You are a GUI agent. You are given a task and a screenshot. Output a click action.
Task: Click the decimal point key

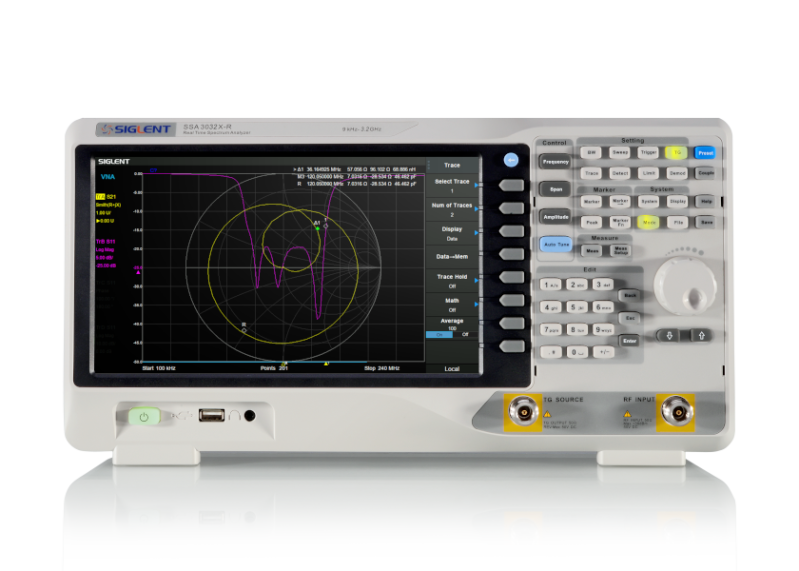tap(551, 352)
